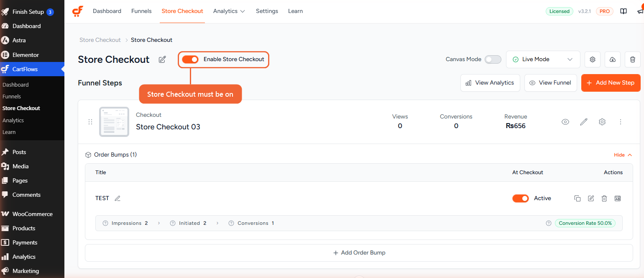Screen dimensions: 644x278
Task: Open Store Checkout 03 step settings gear
Action: [602, 122]
